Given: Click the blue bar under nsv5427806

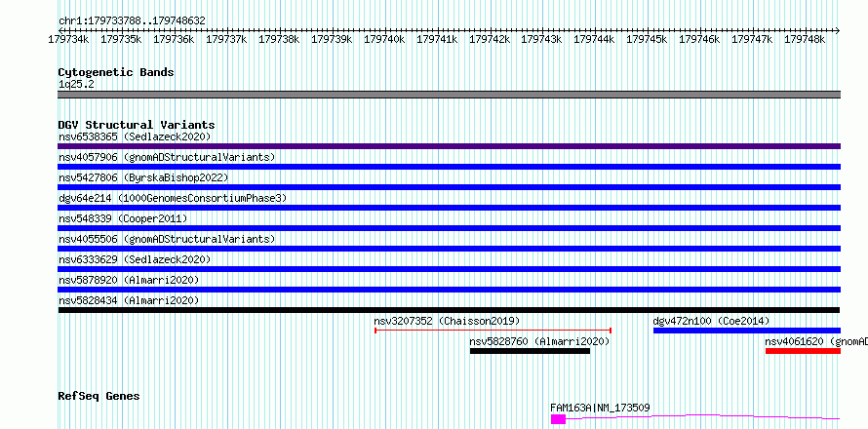Looking at the screenshot, I should pyautogui.click(x=449, y=187).
